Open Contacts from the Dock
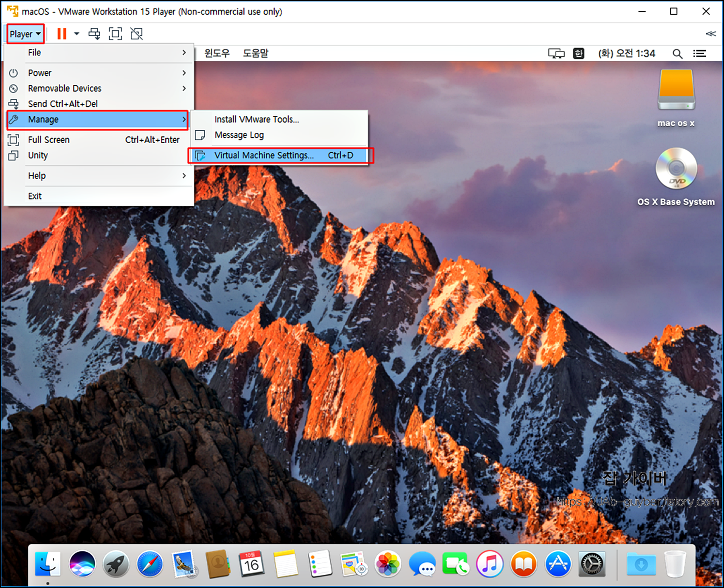 click(218, 563)
